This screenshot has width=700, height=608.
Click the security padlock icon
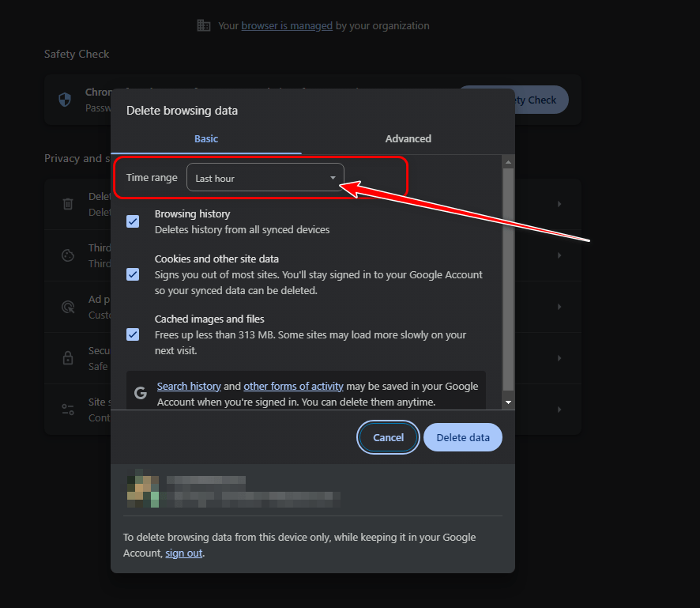tap(68, 358)
